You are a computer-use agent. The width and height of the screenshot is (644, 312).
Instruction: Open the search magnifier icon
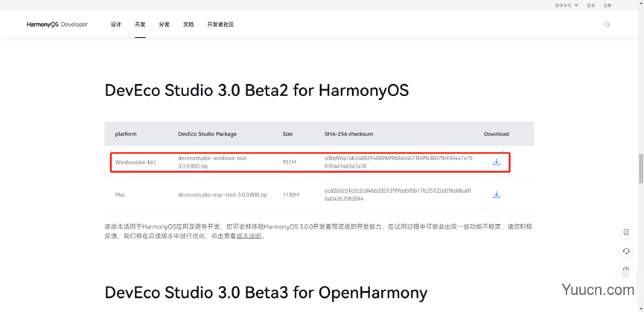tap(607, 25)
